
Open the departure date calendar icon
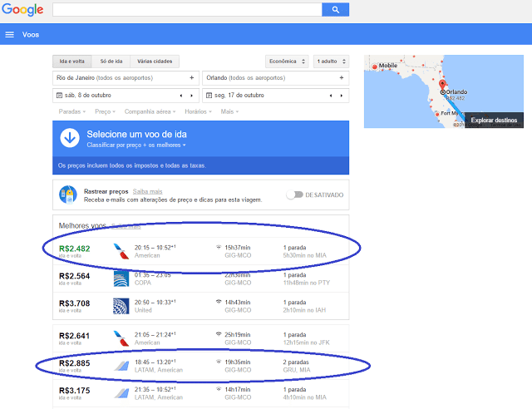tap(59, 96)
